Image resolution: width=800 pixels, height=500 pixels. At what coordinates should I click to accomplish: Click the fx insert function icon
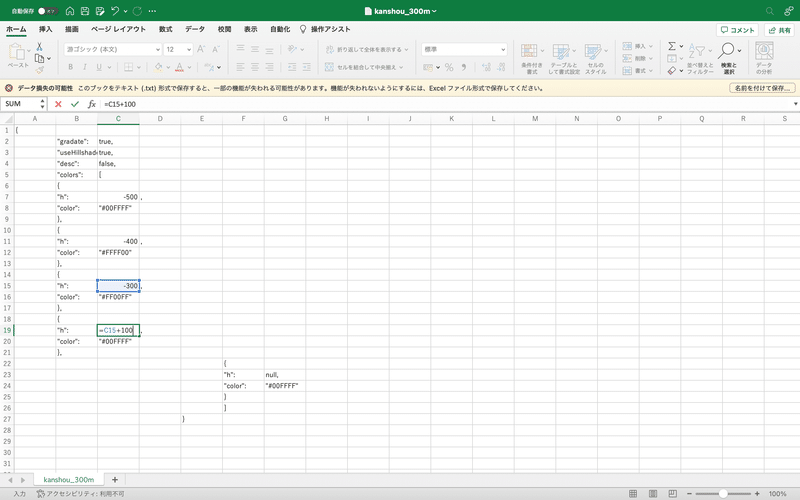coord(91,104)
